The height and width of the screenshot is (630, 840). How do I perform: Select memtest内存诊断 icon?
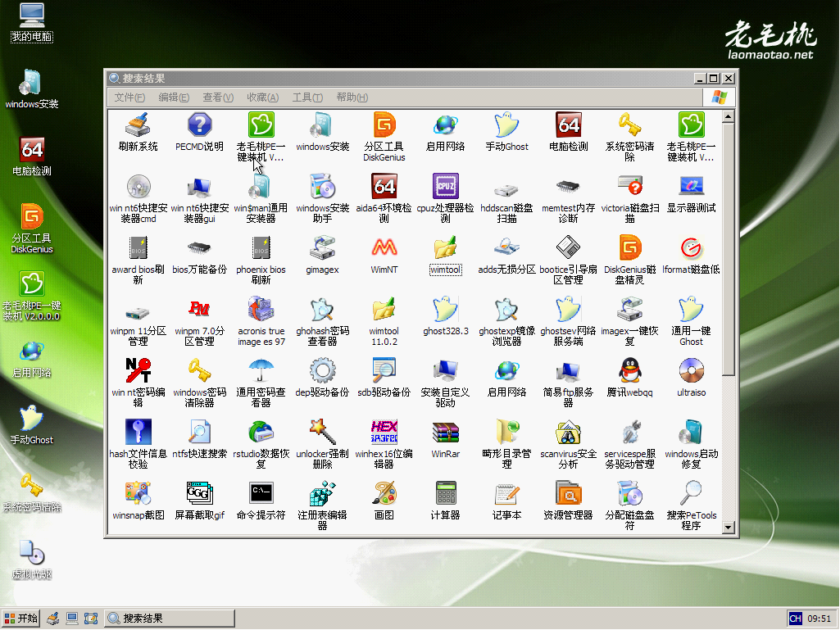[569, 186]
